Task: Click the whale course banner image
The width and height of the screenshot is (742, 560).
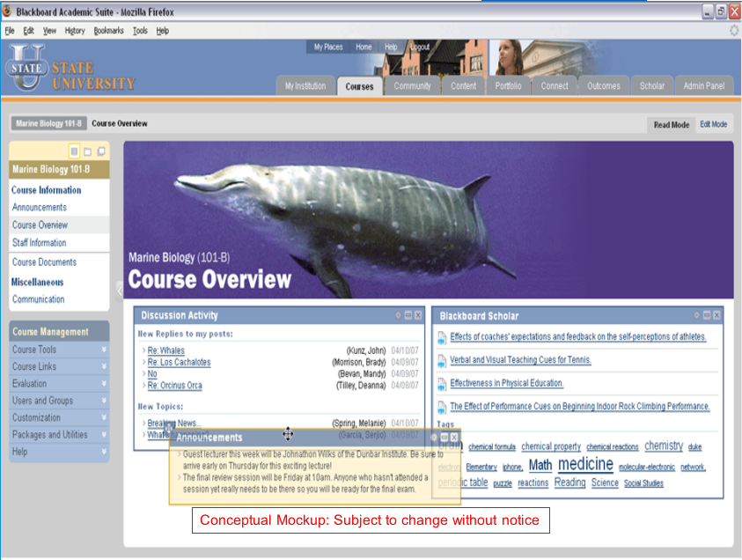Action: [429, 219]
